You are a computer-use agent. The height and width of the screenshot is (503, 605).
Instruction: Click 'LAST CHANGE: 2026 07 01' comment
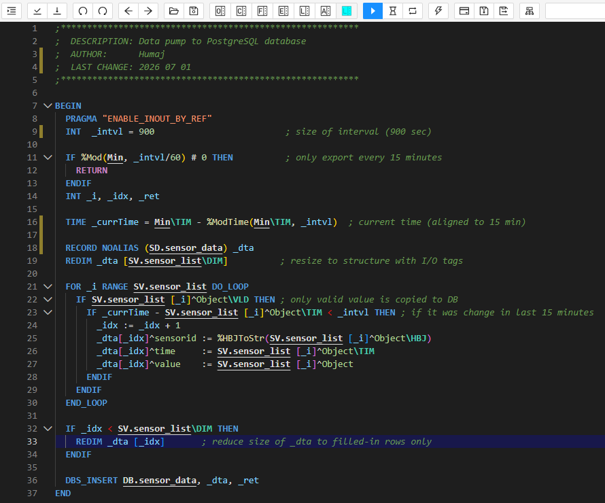tap(123, 67)
